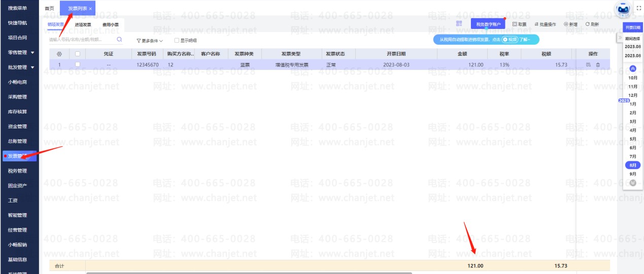Image resolution: width=644 pixels, height=274 pixels.
Task: Delete invoice 12345670 with trash icon
Action: tap(598, 65)
